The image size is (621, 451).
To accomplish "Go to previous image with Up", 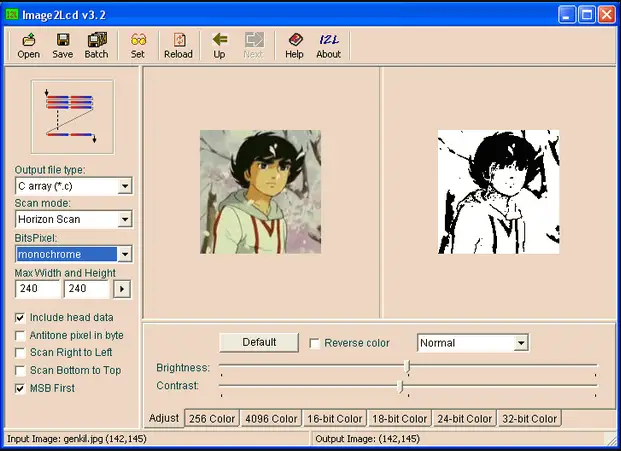I will pos(219,46).
